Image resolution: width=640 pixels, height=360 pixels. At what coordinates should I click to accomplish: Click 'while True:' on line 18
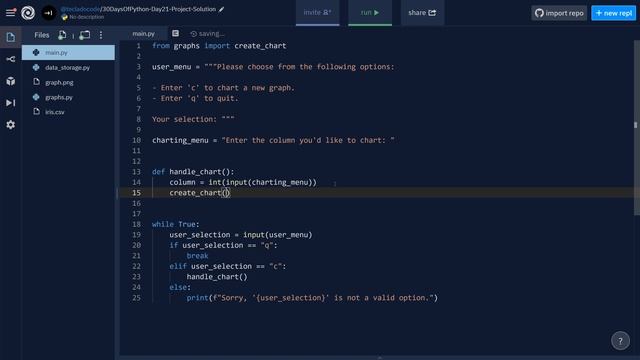point(176,224)
